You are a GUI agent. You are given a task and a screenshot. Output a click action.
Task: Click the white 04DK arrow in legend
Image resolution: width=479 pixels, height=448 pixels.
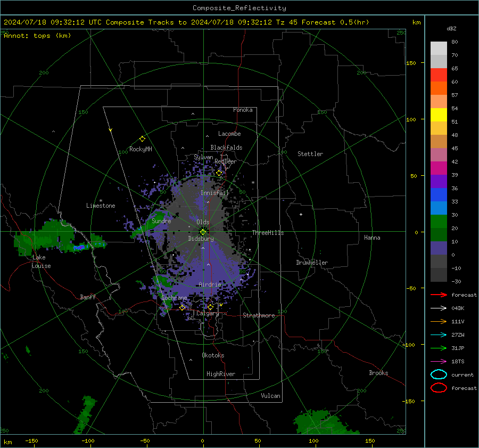coord(439,308)
